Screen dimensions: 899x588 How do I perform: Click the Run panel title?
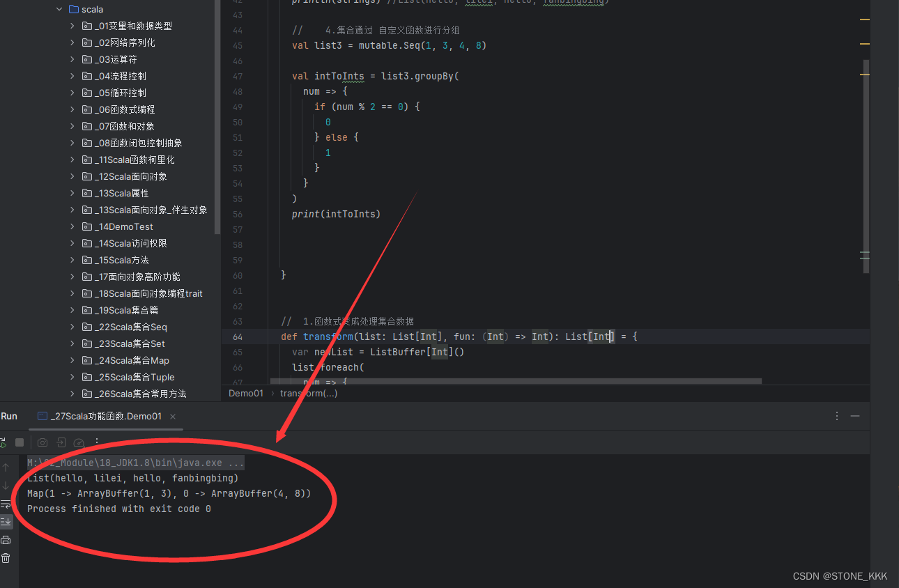click(x=9, y=416)
